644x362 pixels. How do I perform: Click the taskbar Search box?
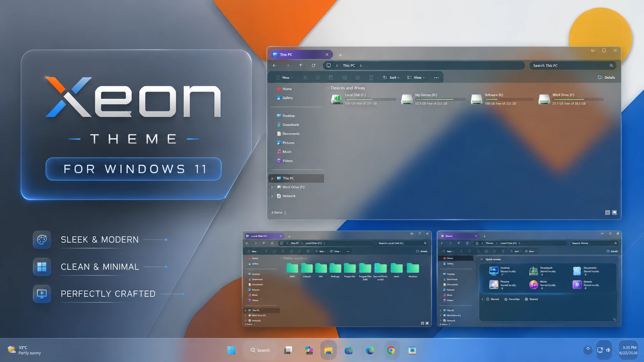tap(260, 350)
